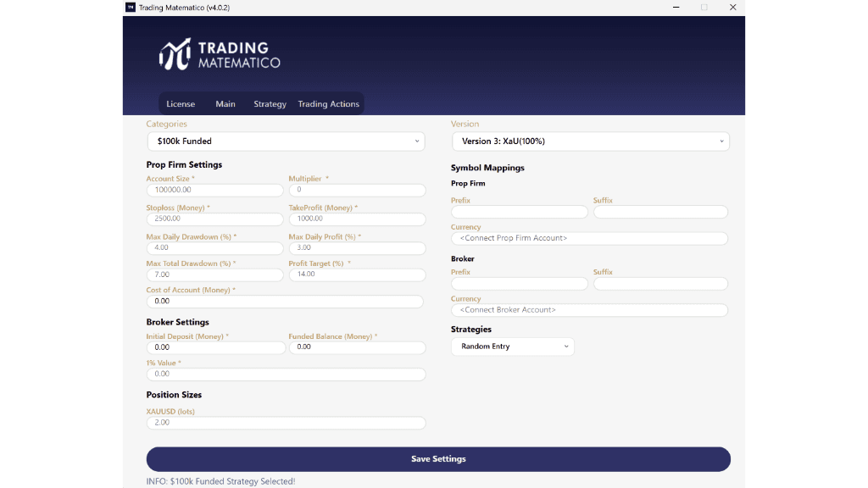Click the Funded Balance input field
Screen dimensions: 868x488
click(355, 347)
